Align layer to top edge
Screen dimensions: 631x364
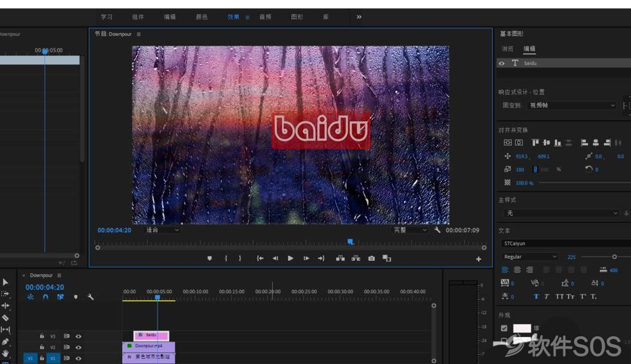pyautogui.click(x=535, y=142)
